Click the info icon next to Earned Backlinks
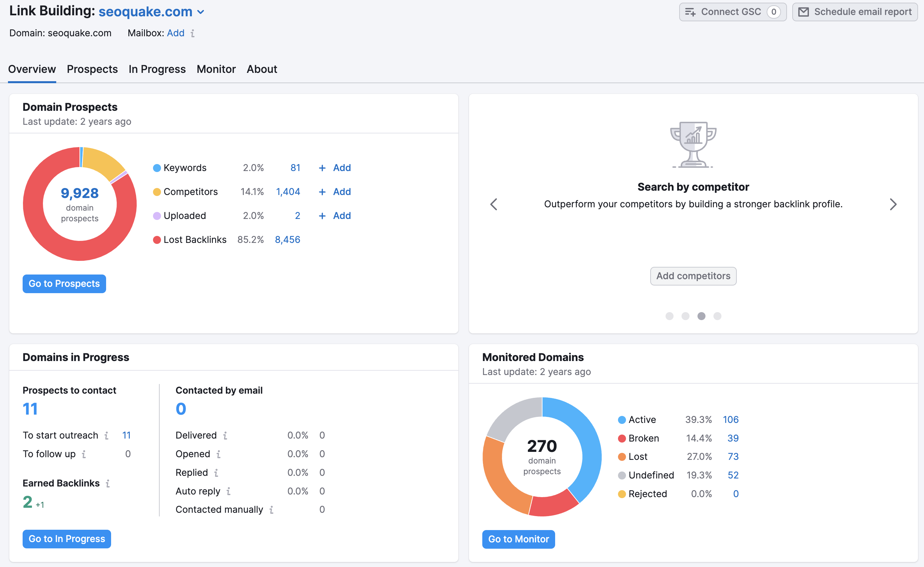The width and height of the screenshot is (924, 567). coord(108,483)
